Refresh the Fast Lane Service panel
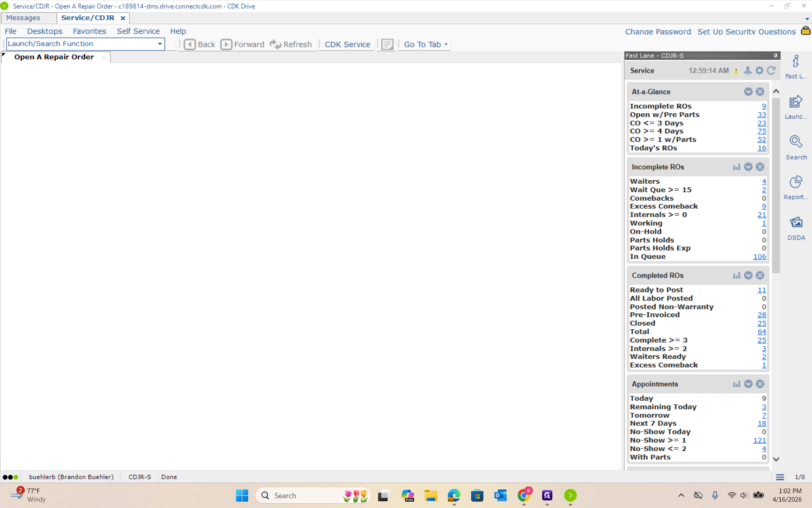 [x=771, y=71]
